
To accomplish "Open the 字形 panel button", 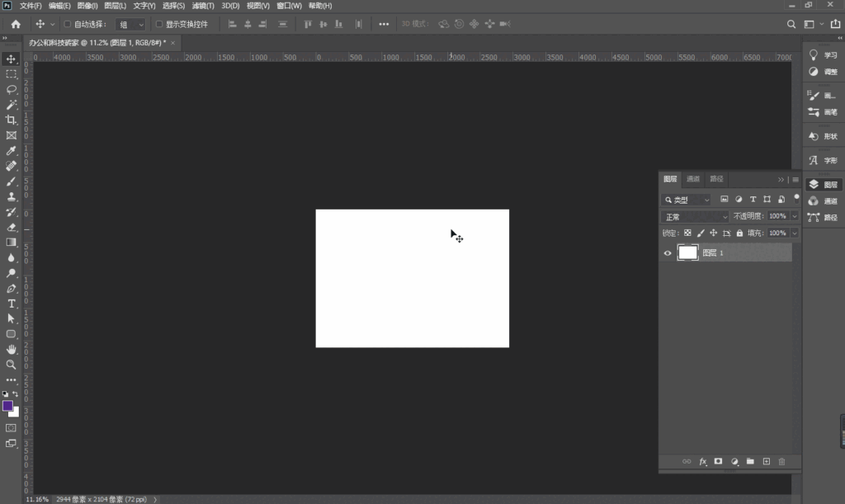I will tap(824, 161).
